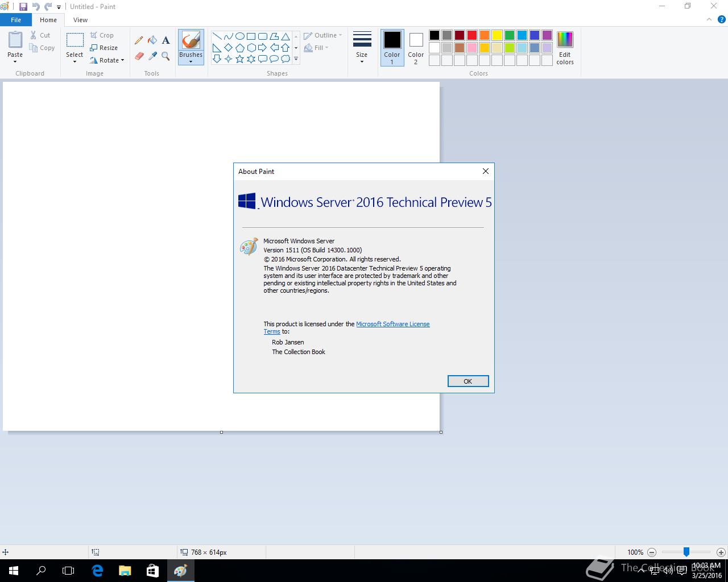Choose the Down arrow shape
This screenshot has height=582, width=728.
coord(217,59)
